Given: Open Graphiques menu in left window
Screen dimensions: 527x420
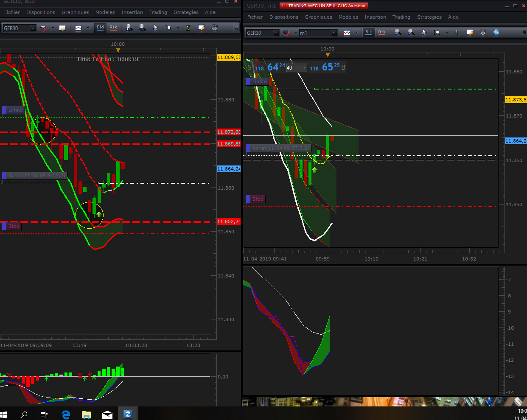Looking at the screenshot, I should tap(75, 12).
